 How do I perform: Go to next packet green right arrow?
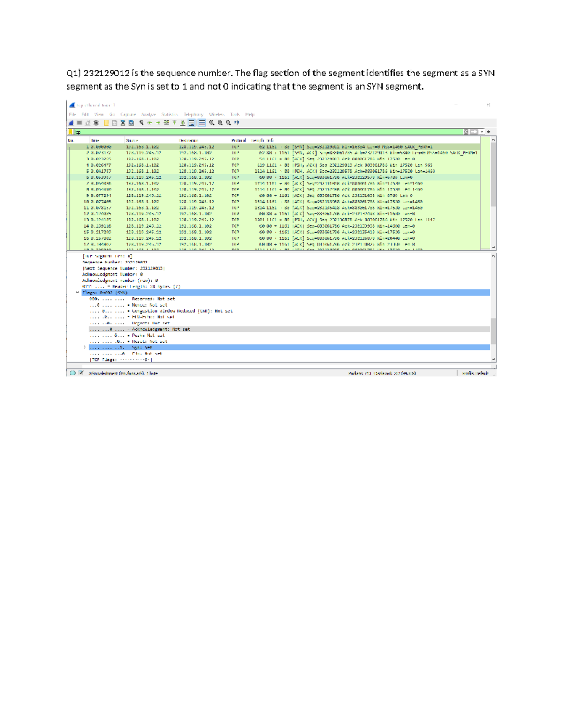(x=158, y=123)
